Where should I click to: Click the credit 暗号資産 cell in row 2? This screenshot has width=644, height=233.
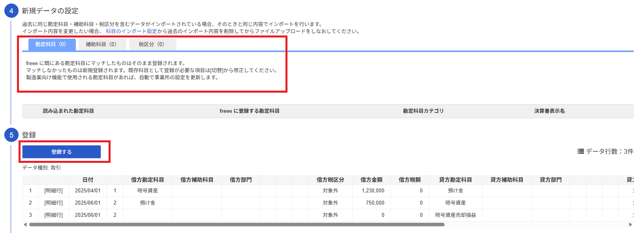(455, 203)
